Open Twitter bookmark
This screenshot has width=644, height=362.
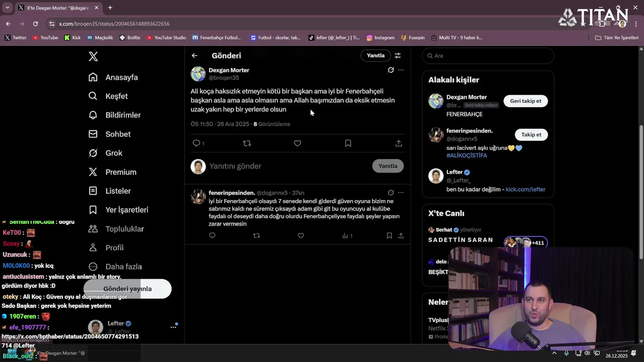pos(15,38)
